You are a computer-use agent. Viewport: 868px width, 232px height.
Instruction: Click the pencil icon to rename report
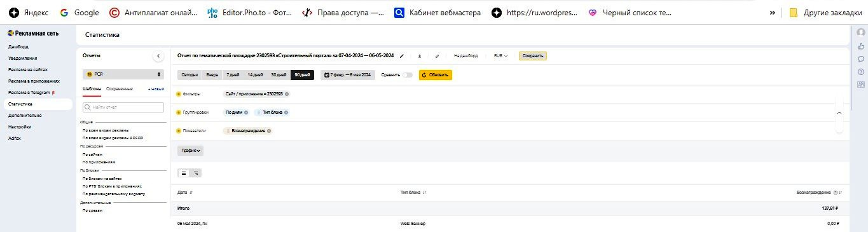coord(402,56)
